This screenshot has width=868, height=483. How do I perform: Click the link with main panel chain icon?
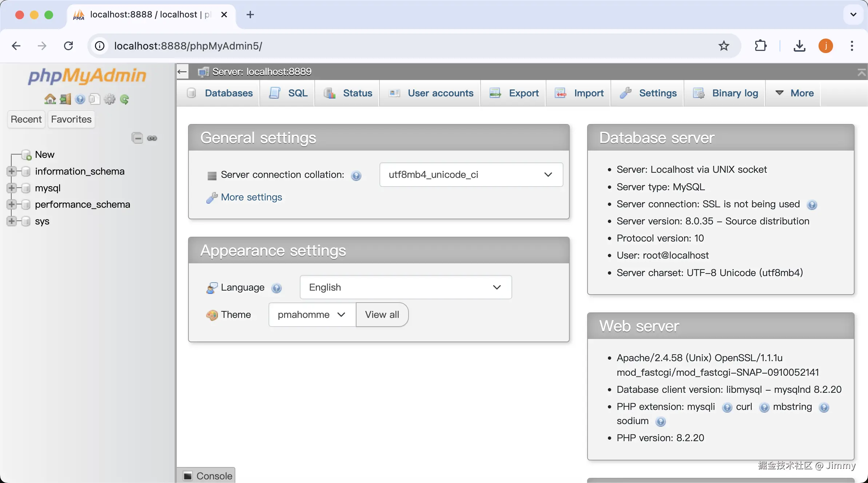[152, 138]
